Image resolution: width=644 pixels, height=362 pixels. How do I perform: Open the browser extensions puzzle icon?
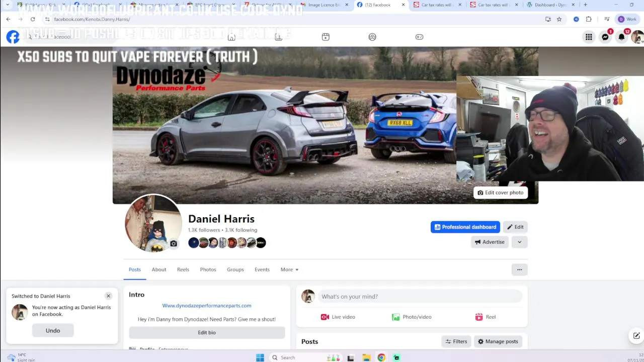tap(589, 19)
